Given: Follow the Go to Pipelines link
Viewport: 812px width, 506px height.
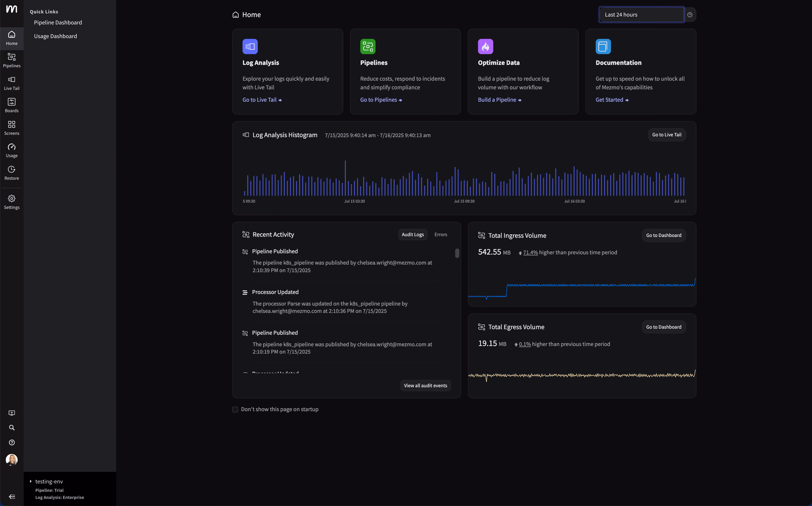Looking at the screenshot, I should [x=381, y=100].
